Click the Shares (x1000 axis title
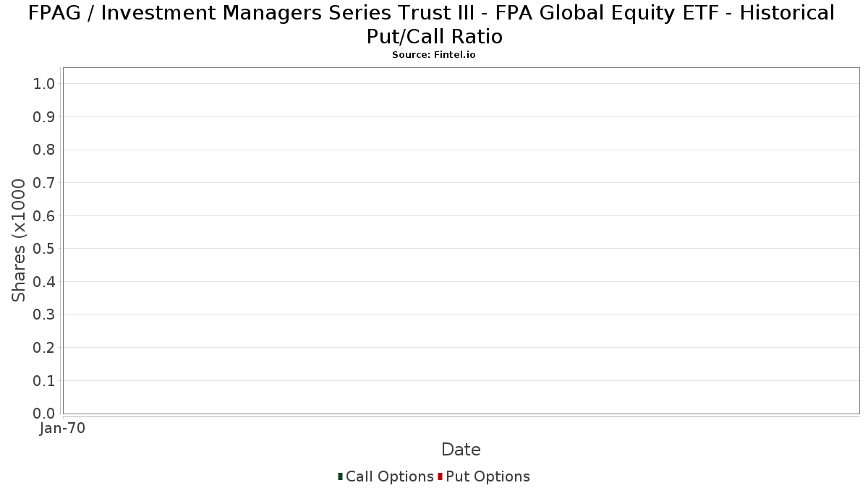Image resolution: width=868 pixels, height=488 pixels. pyautogui.click(x=19, y=241)
